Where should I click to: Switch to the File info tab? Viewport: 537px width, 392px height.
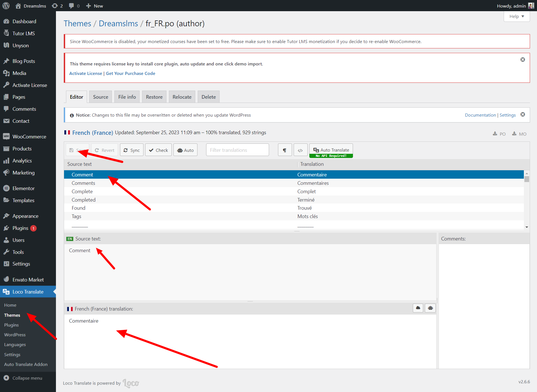click(127, 97)
